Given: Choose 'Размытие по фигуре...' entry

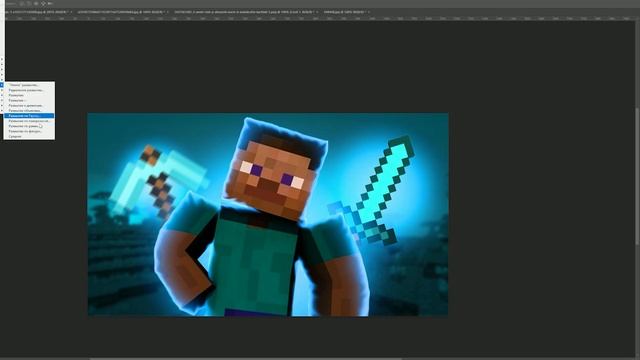Looking at the screenshot, I should tap(29, 131).
